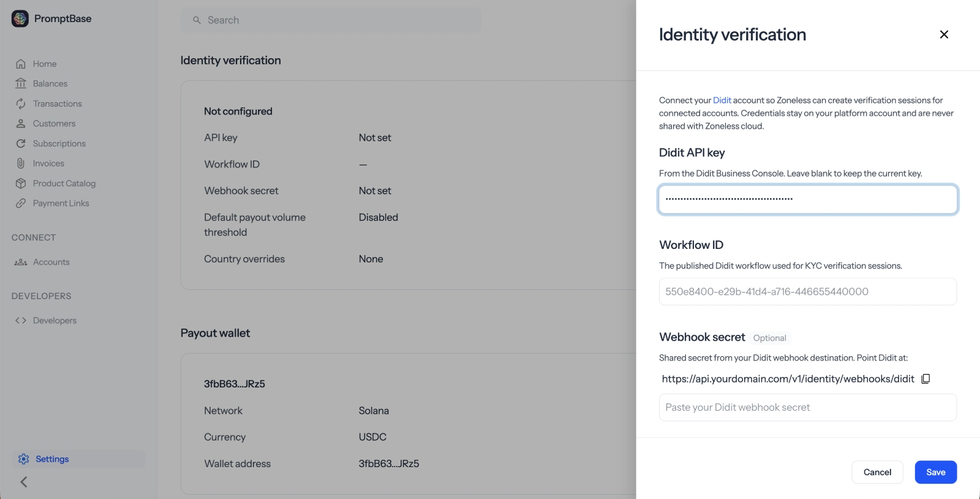Click the 'Not configured' heading
Image resolution: width=980 pixels, height=499 pixels.
tap(238, 111)
